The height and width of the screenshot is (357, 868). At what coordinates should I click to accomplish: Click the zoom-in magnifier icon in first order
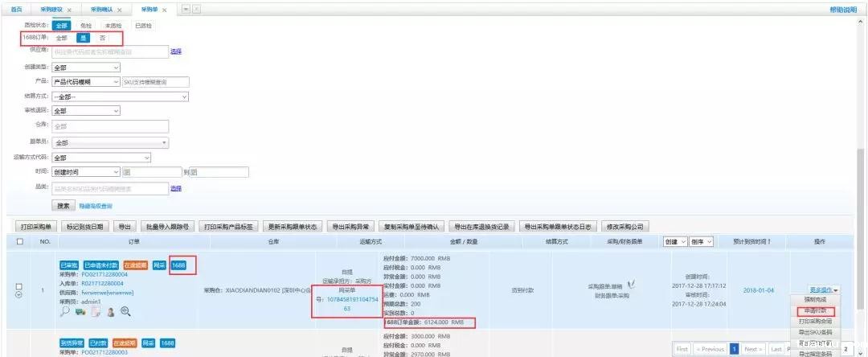click(x=125, y=312)
